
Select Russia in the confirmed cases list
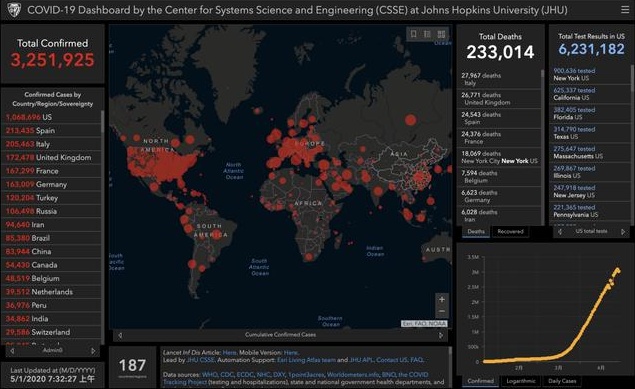pyautogui.click(x=51, y=211)
